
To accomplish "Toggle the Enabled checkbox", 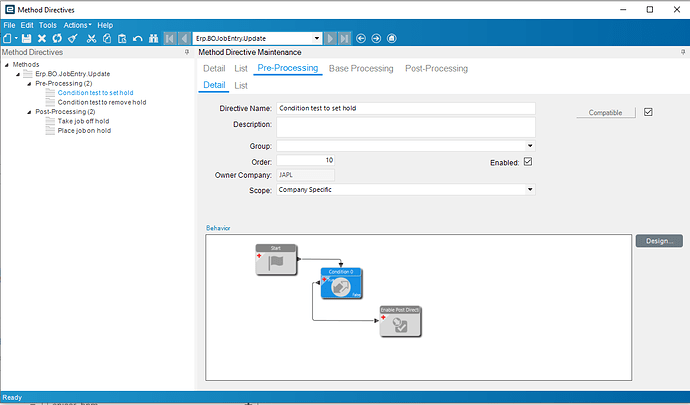I will click(x=528, y=162).
